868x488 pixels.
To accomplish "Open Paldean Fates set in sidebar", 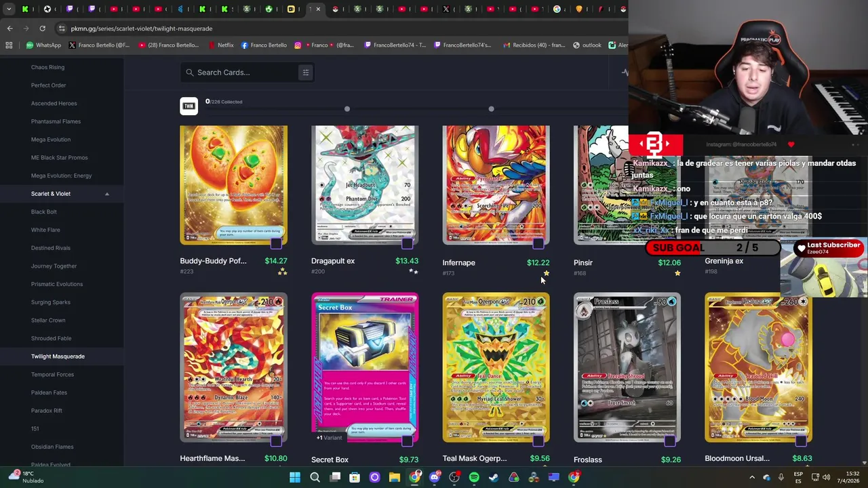I will click(49, 392).
